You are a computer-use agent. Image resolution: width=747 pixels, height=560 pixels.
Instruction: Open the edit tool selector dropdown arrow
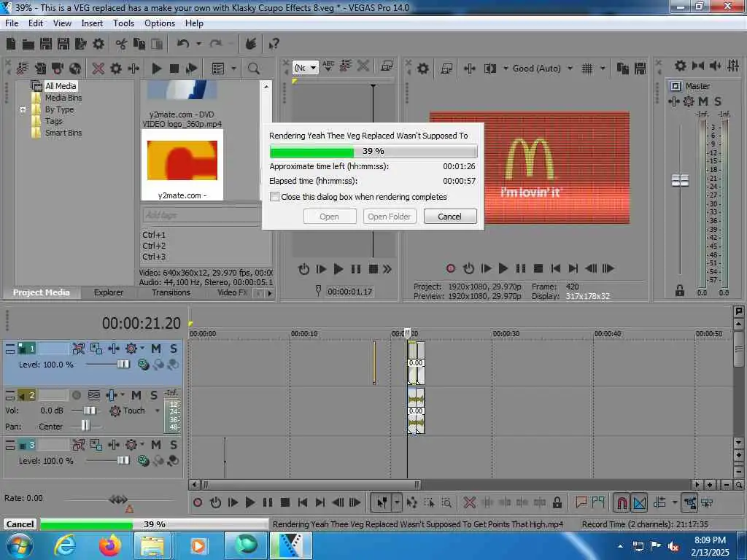[x=397, y=502]
